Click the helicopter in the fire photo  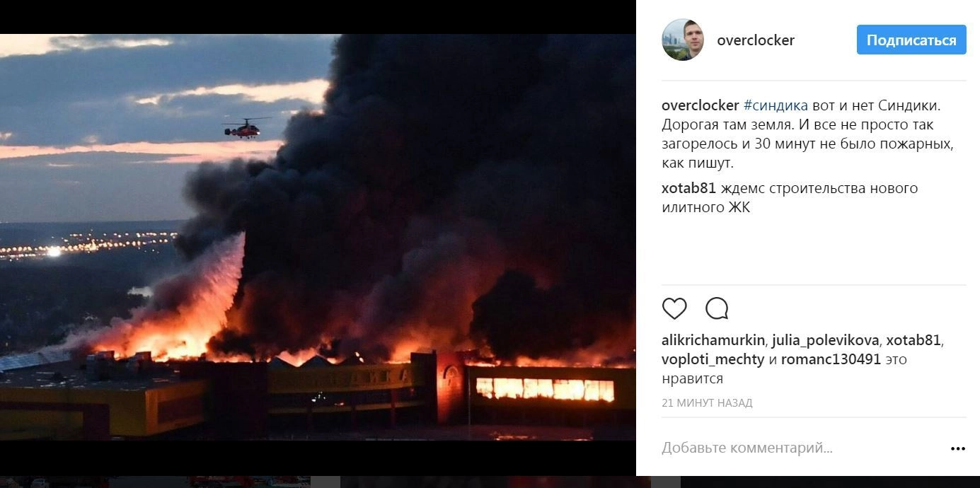[x=243, y=128]
